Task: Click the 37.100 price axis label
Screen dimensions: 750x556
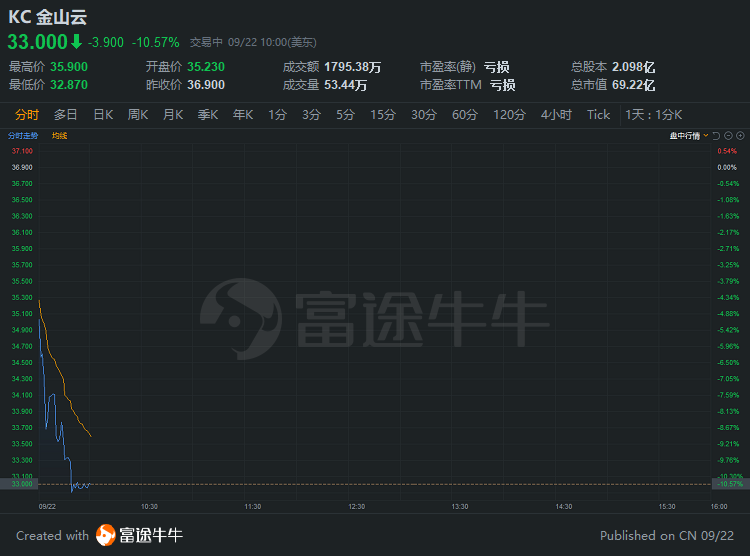Action: coord(22,151)
